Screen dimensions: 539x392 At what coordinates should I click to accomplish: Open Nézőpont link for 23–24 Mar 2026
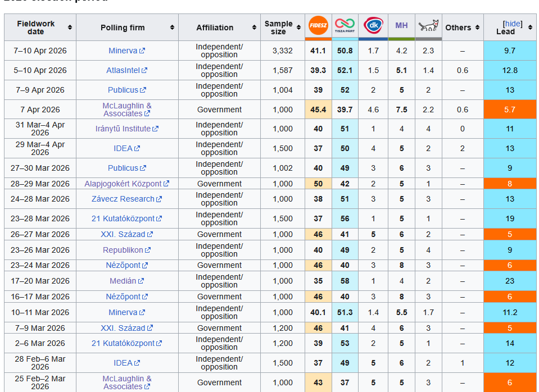pyautogui.click(x=127, y=265)
